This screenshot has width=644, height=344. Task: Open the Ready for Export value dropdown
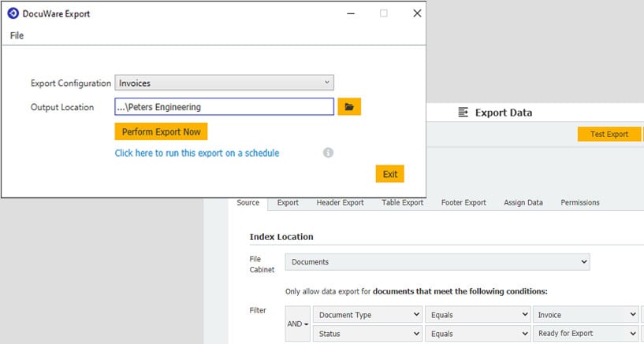[x=584, y=334]
